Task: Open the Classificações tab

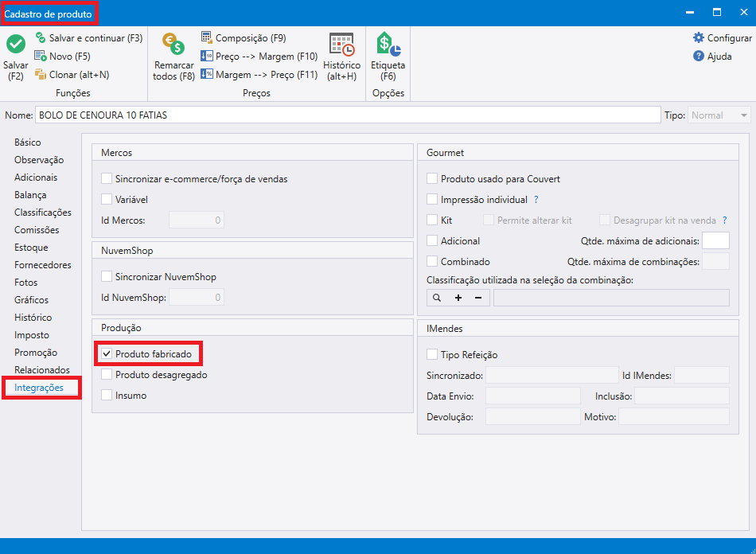Action: pyautogui.click(x=43, y=213)
